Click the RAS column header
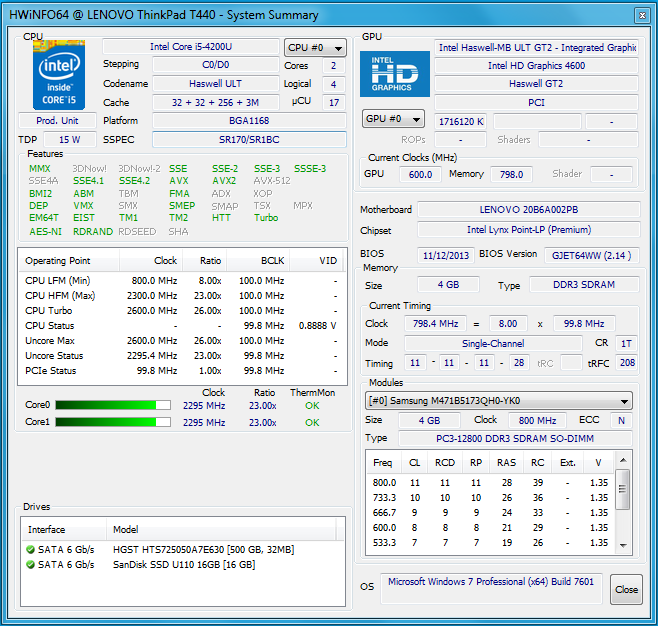Viewport: 658px width, 626px height. [506, 462]
